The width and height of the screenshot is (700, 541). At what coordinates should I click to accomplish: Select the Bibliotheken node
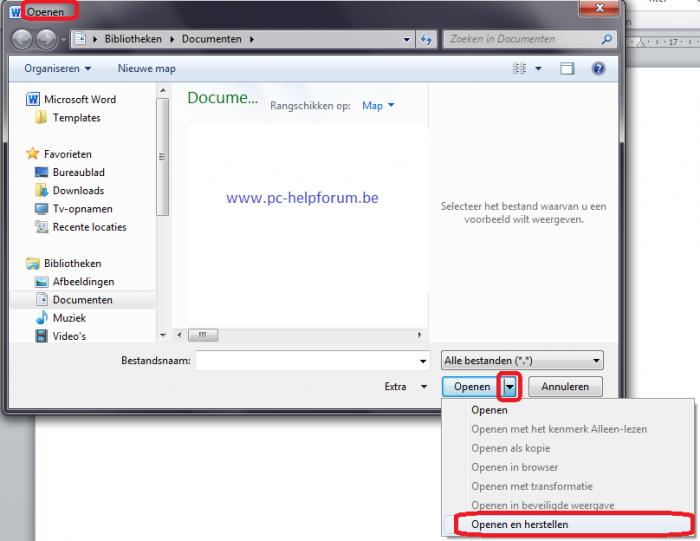tap(64, 263)
